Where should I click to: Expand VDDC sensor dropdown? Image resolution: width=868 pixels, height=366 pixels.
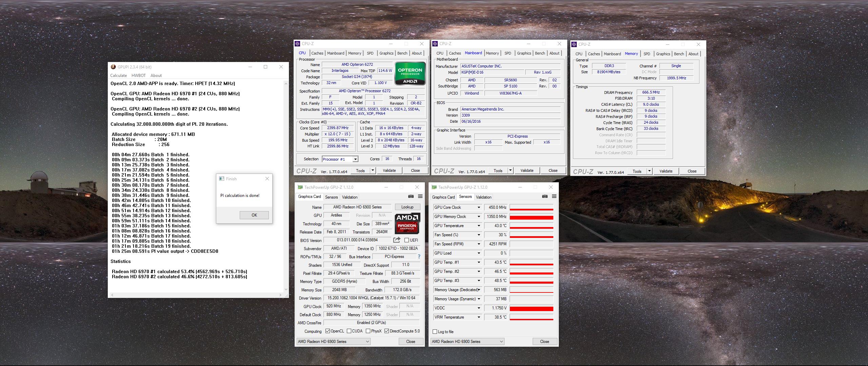pyautogui.click(x=479, y=308)
